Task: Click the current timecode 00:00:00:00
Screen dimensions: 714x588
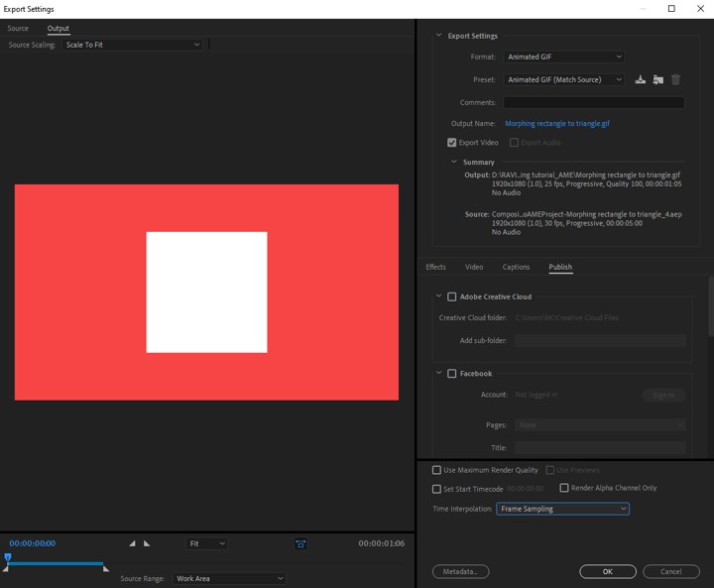Action: [x=33, y=543]
